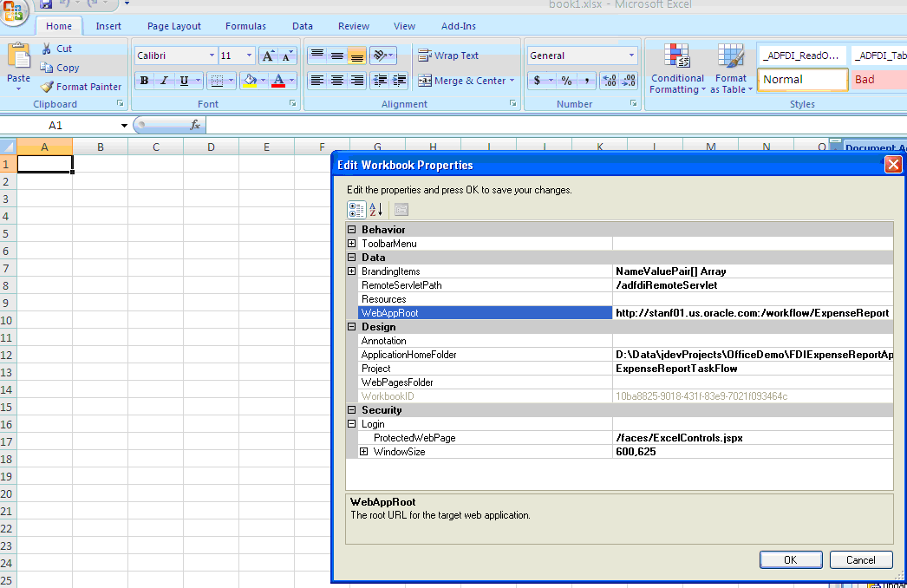Click the increase indent icon

400,81
